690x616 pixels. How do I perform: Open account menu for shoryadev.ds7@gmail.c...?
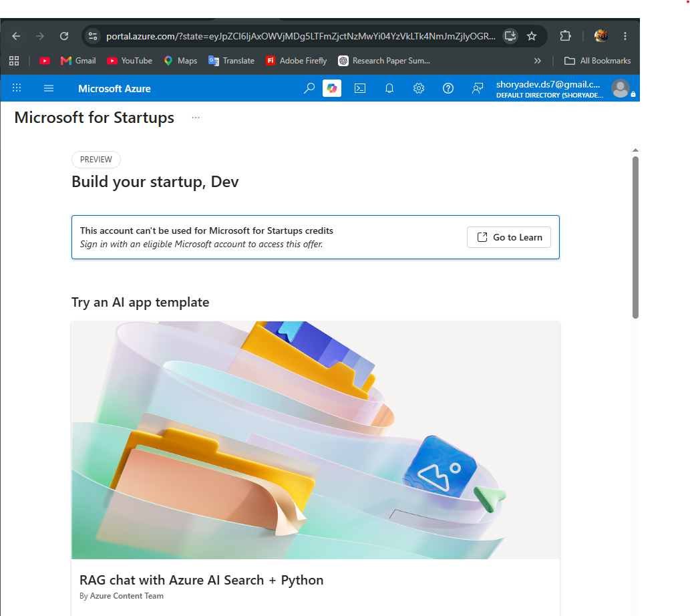coord(549,89)
